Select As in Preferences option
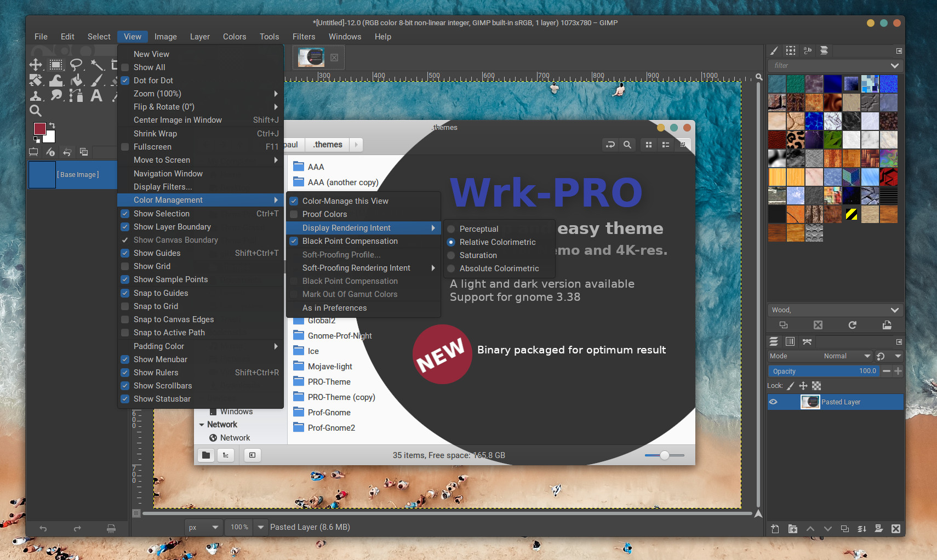Image resolution: width=937 pixels, height=560 pixels. tap(363, 308)
